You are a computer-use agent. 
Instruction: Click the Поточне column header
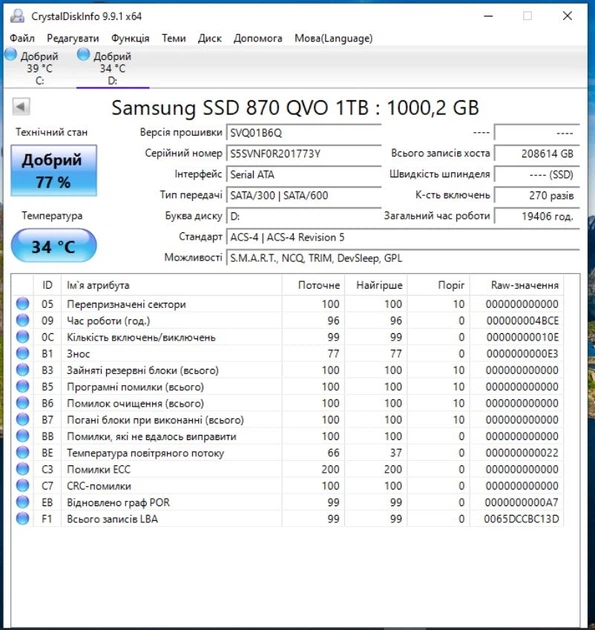(x=313, y=285)
